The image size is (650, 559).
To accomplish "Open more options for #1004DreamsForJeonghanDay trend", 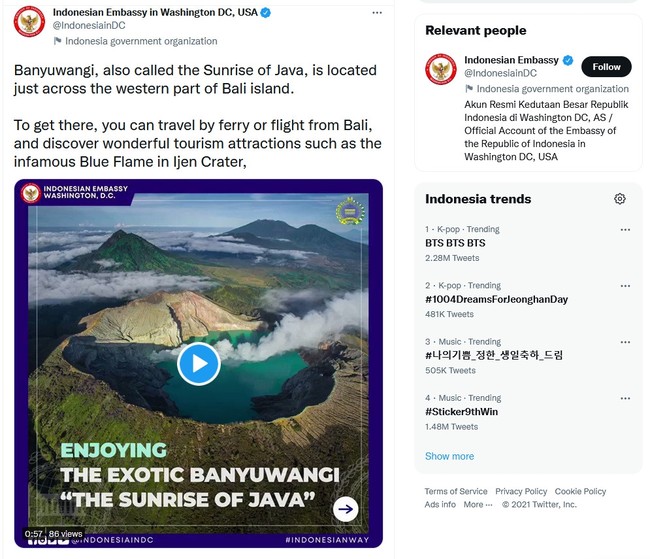I will [625, 285].
